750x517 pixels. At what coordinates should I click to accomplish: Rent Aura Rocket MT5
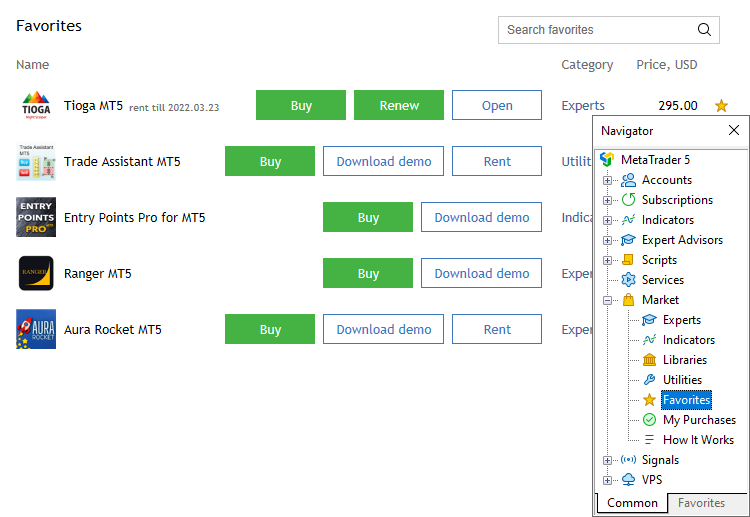(x=497, y=329)
